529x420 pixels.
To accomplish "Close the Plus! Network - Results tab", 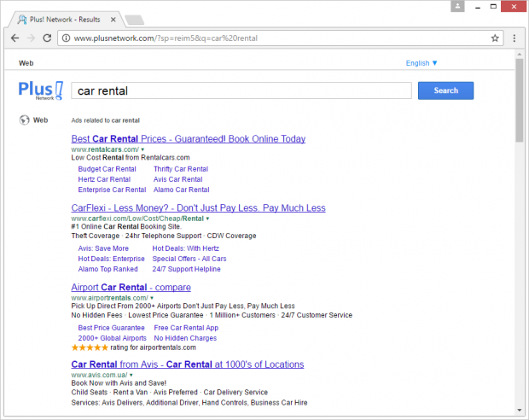I will 113,20.
